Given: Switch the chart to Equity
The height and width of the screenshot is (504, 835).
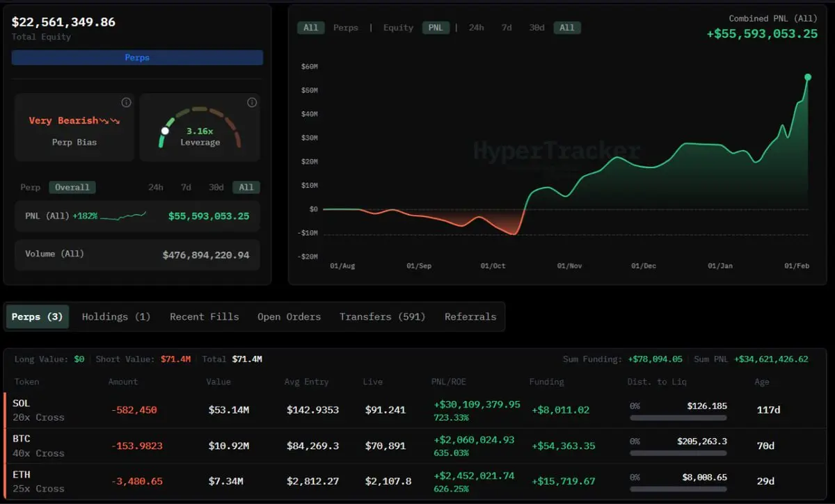Looking at the screenshot, I should [398, 28].
